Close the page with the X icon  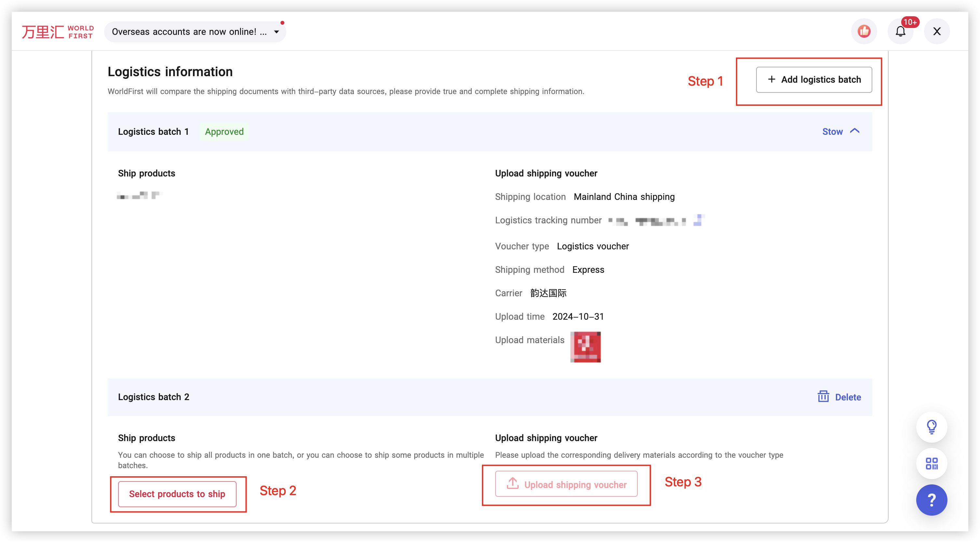coord(937,31)
